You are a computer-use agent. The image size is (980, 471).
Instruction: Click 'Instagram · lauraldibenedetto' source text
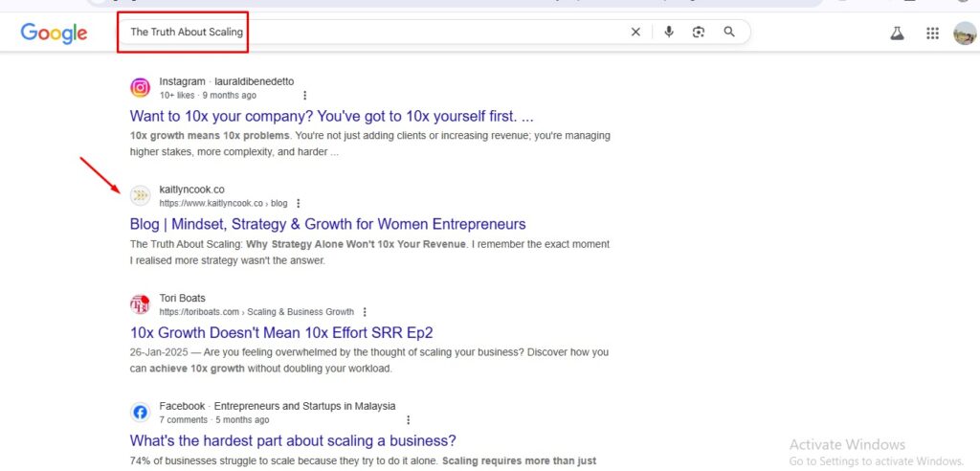(226, 81)
